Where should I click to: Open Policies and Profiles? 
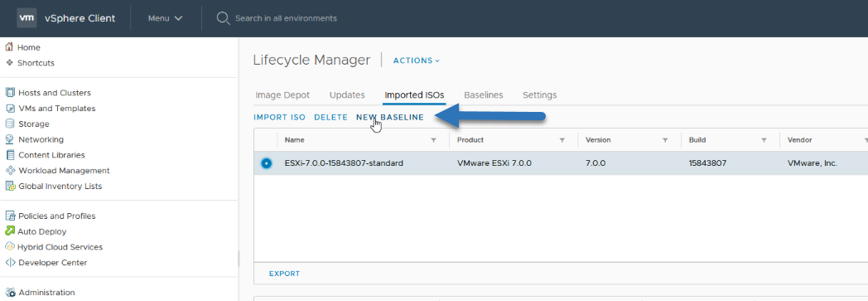(56, 216)
